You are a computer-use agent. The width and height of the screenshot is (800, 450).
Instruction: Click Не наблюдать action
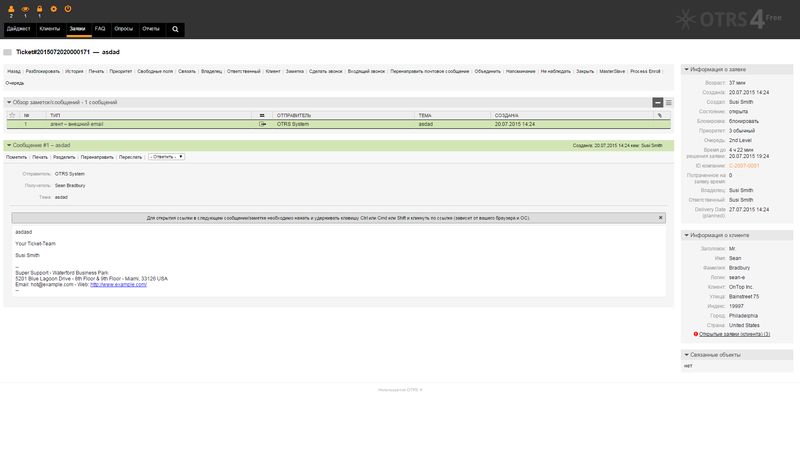[x=556, y=71]
